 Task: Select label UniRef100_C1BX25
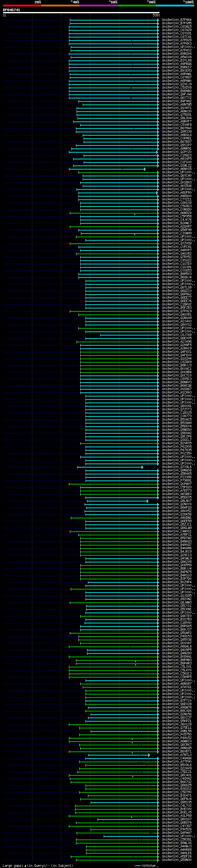pos(176,413)
